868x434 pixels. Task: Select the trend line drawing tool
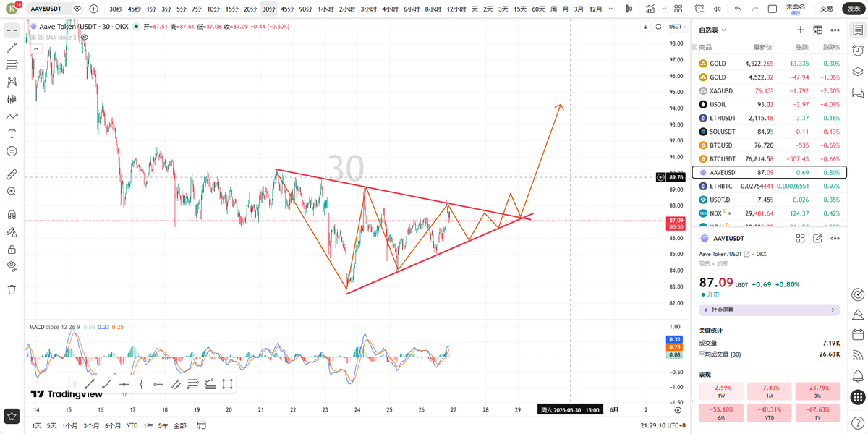12,48
